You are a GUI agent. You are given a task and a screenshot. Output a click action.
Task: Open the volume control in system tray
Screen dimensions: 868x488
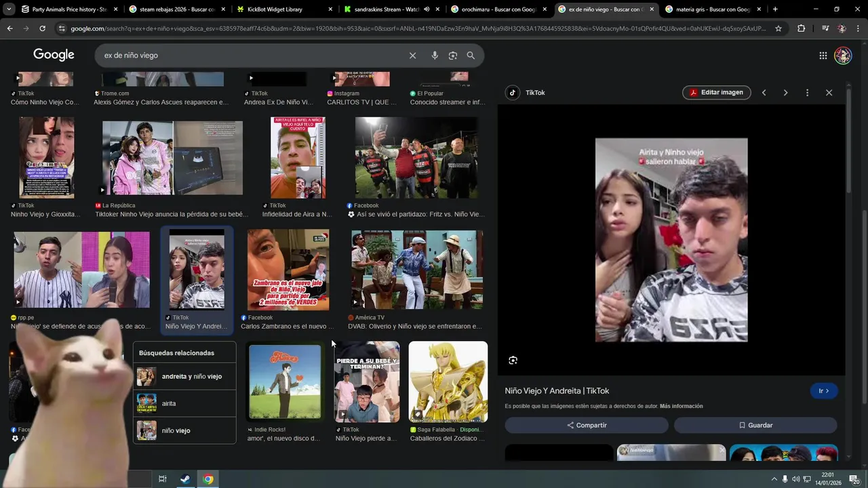click(796, 479)
